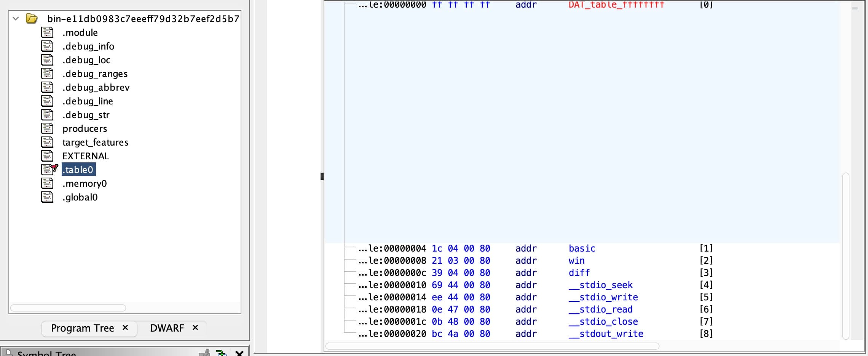Close the DWARF tab
Screen dimensions: 868x356
[195, 328]
